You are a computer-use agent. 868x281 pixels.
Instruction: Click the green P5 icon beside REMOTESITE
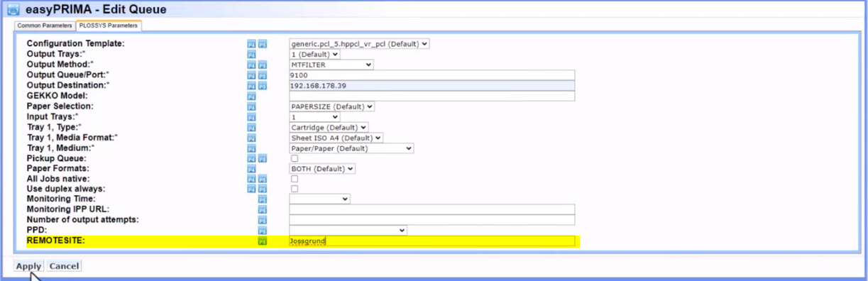point(263,241)
